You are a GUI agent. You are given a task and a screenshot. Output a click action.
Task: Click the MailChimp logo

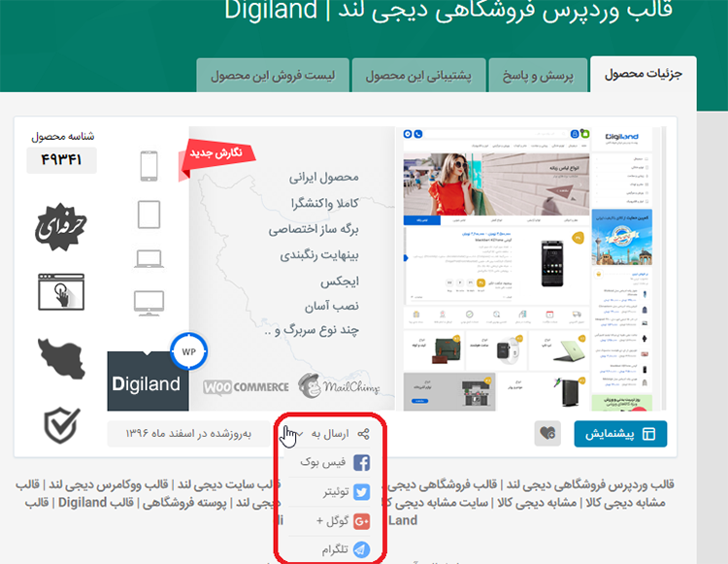pyautogui.click(x=339, y=386)
